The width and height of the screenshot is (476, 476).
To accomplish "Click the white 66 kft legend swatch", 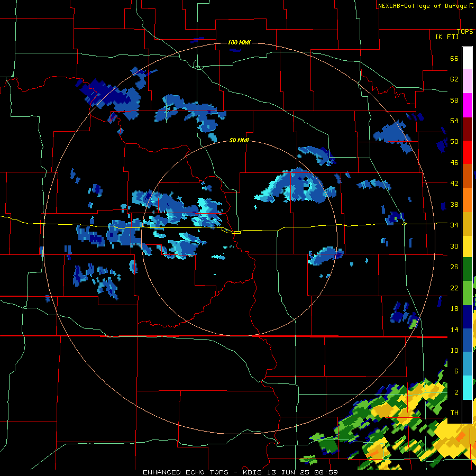I will coord(467,58).
